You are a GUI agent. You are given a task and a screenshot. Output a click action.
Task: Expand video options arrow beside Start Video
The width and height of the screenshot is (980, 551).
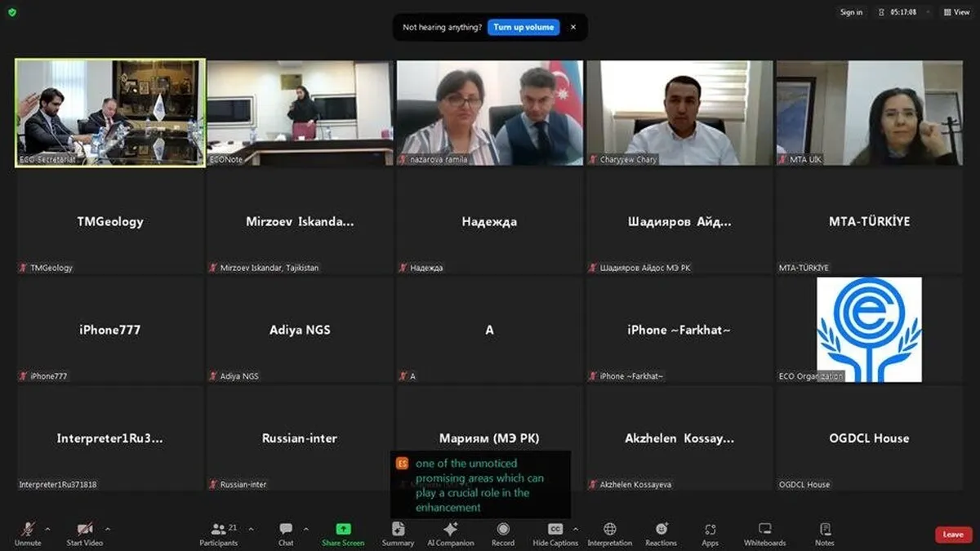point(108,529)
